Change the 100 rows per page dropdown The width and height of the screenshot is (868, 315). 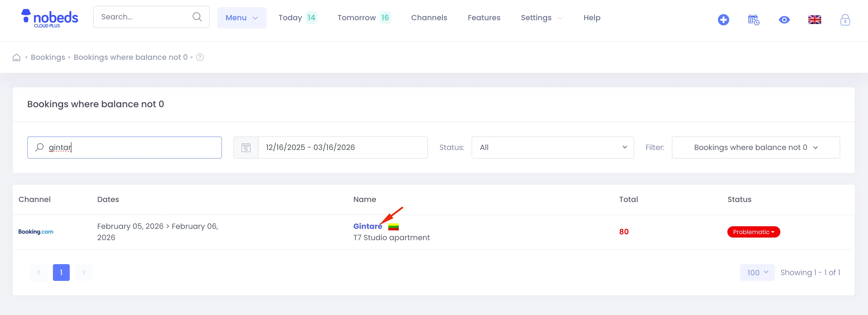point(757,273)
